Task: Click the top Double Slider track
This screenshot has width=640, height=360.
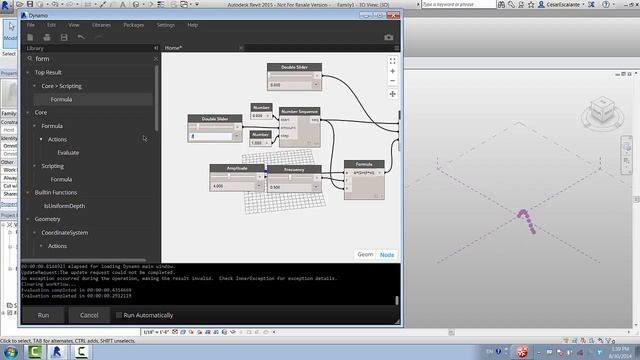Action: click(291, 76)
